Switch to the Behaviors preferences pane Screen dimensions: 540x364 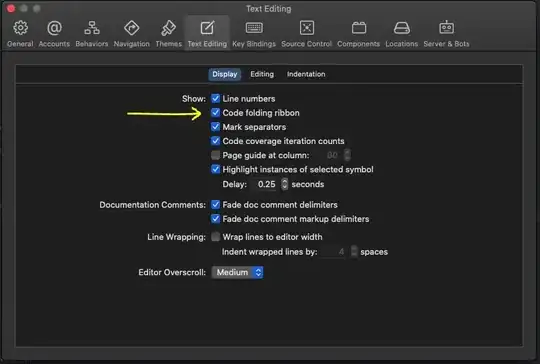tap(92, 33)
